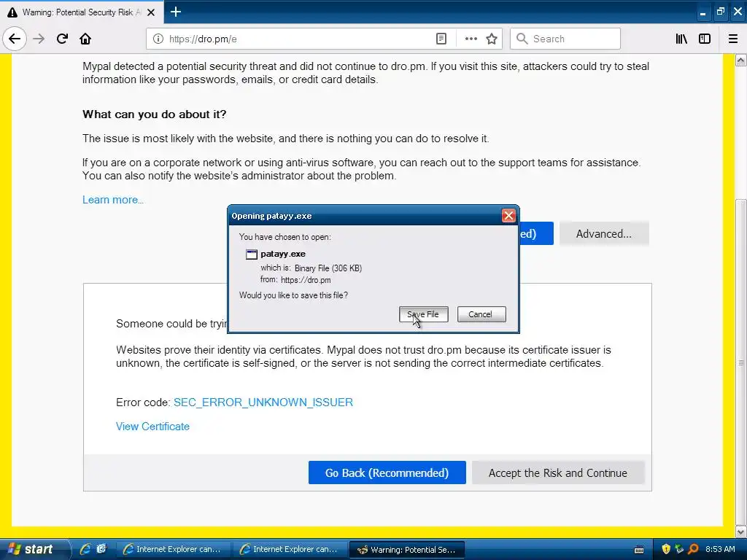Click the orange magnifier tray icon
The image size is (747, 560).
pos(693,549)
